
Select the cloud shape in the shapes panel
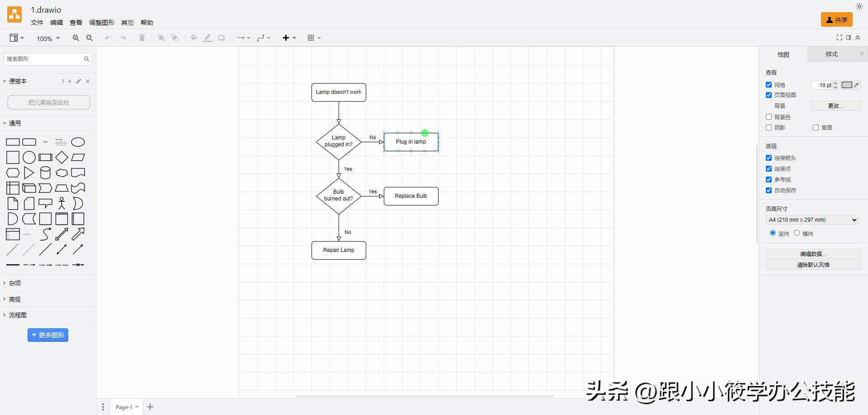61,173
